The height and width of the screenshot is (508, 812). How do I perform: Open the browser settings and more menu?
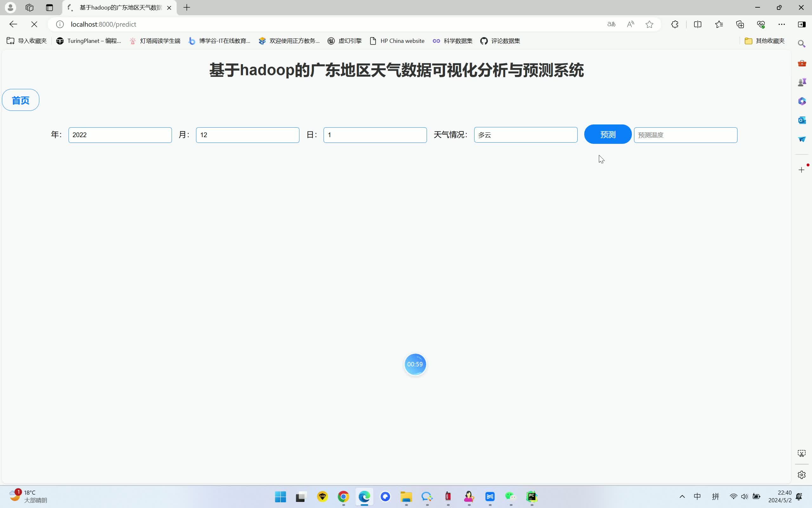click(782, 24)
